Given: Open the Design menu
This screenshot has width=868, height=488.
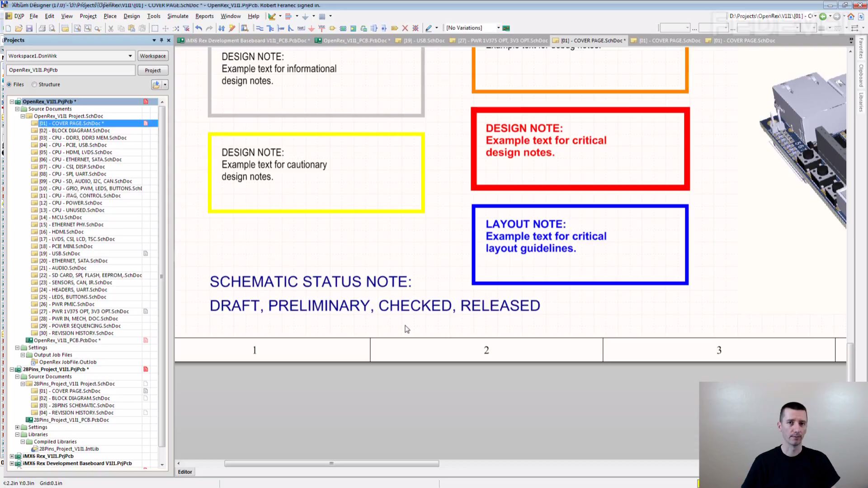Looking at the screenshot, I should coord(132,16).
